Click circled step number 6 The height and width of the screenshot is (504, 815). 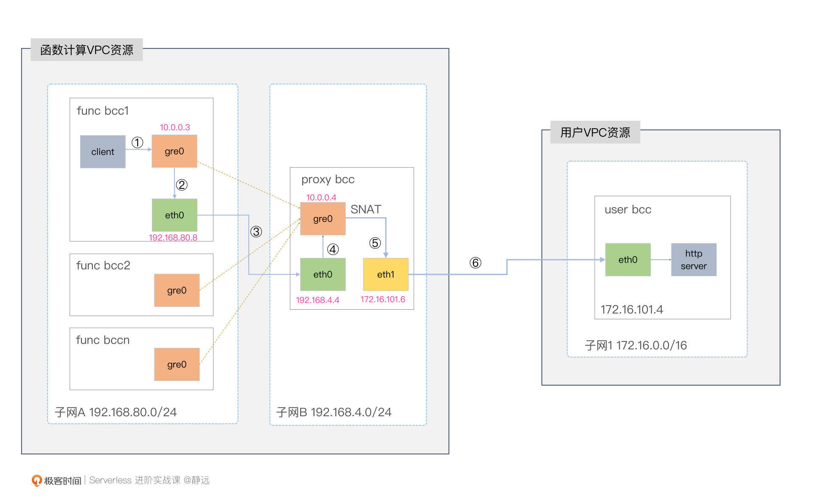click(x=475, y=263)
